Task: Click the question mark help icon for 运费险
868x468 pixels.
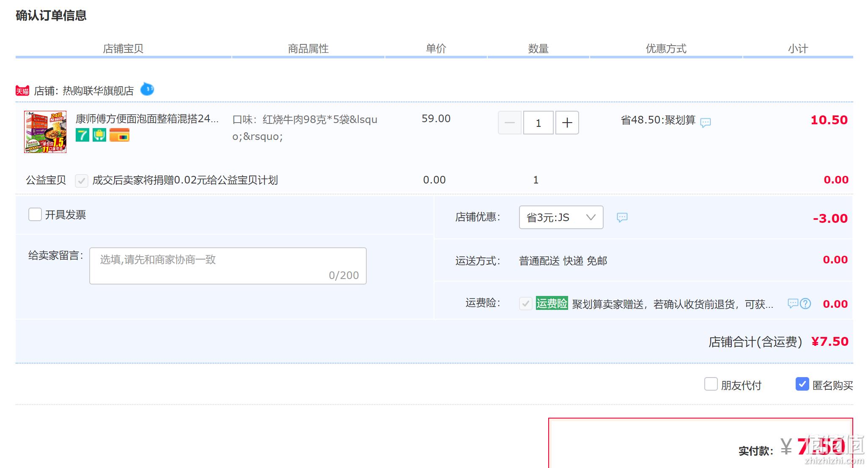Action: click(805, 304)
